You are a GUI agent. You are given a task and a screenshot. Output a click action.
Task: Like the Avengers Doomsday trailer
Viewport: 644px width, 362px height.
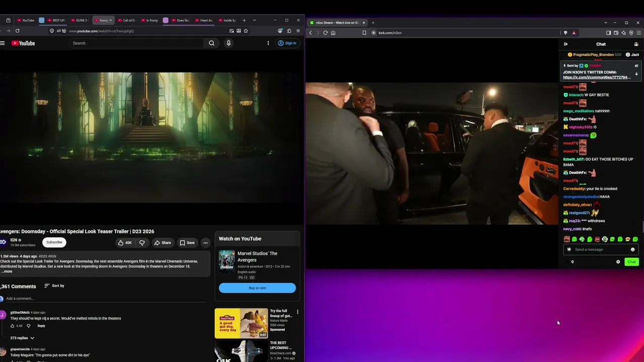(x=124, y=243)
